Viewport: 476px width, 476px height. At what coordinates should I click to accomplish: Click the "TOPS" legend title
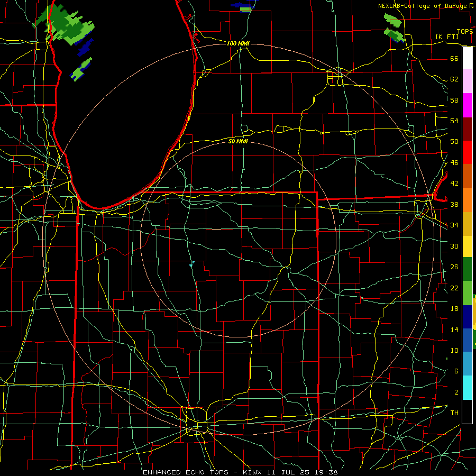point(465,32)
